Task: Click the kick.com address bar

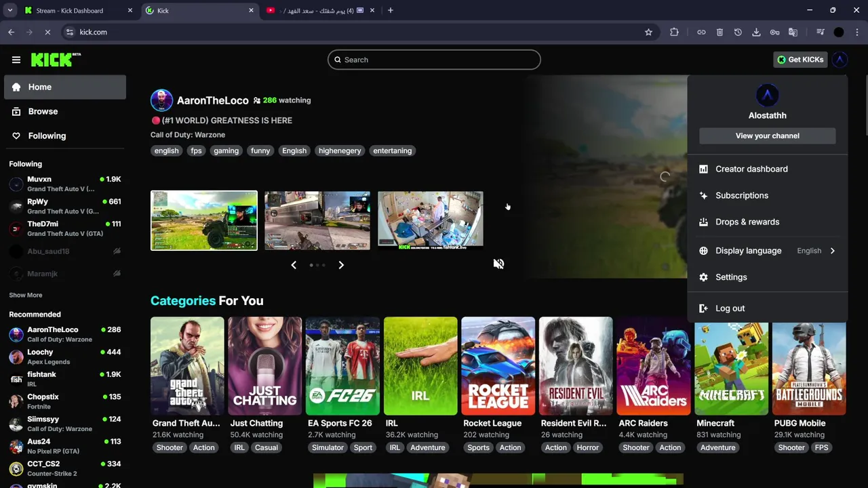Action: pyautogui.click(x=359, y=32)
